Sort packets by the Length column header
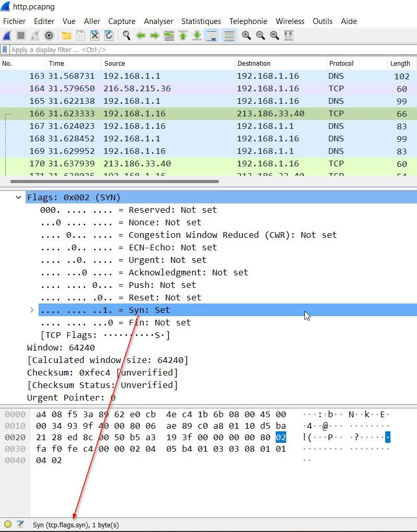417x532 pixels. (x=402, y=64)
